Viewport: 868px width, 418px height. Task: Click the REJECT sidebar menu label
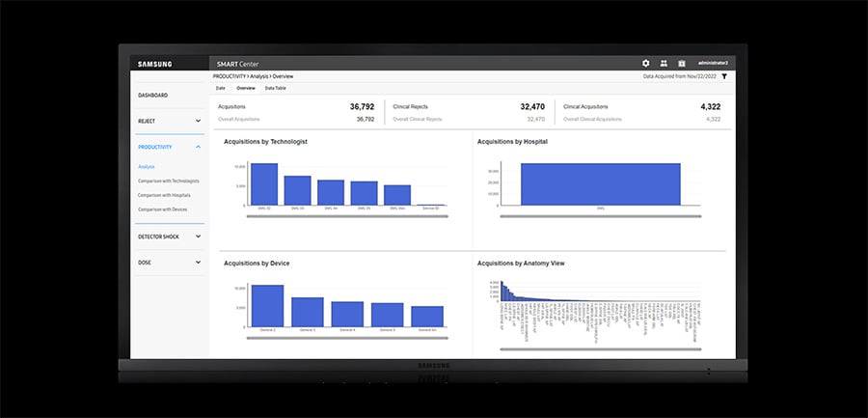click(147, 121)
